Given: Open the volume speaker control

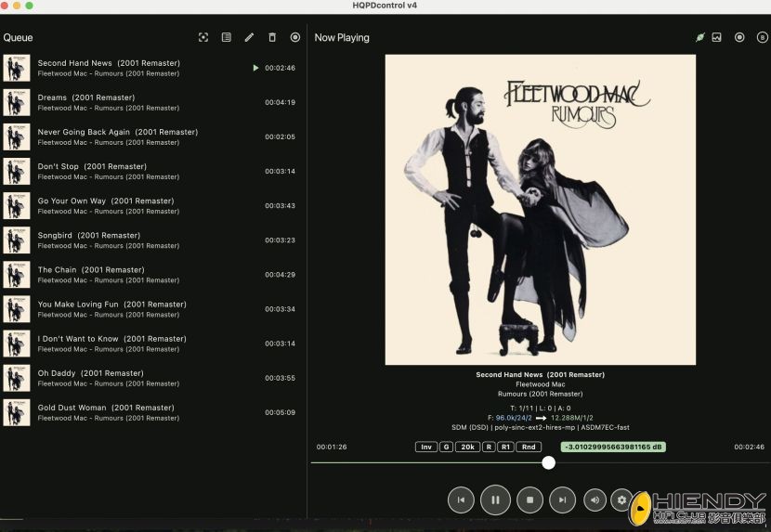Looking at the screenshot, I should (x=595, y=500).
